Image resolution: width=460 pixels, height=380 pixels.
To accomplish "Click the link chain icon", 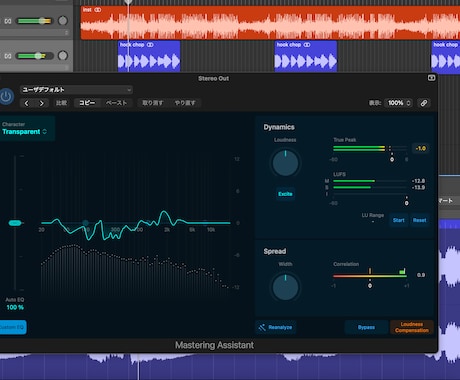I will pos(424,103).
